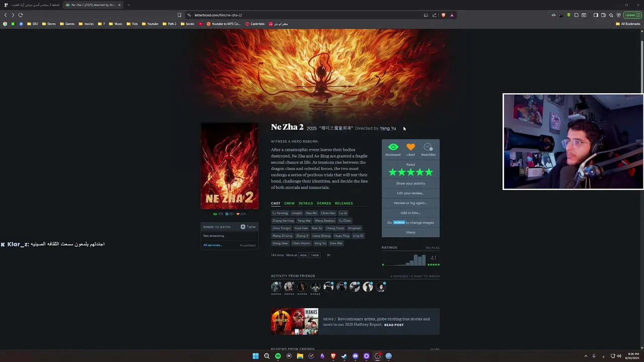The image size is (644, 362).
Task: Open Add to lists
Action: tap(411, 213)
